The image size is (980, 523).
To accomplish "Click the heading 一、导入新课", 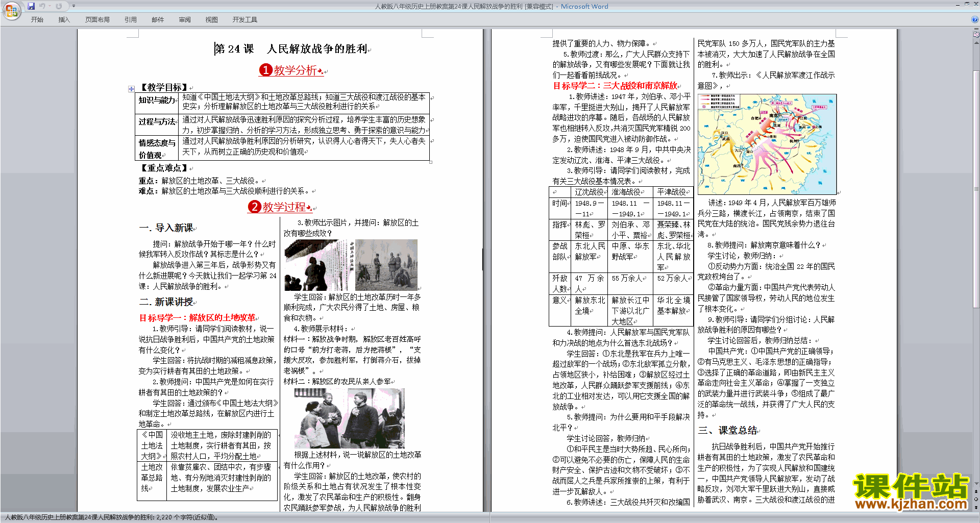I will click(x=166, y=228).
